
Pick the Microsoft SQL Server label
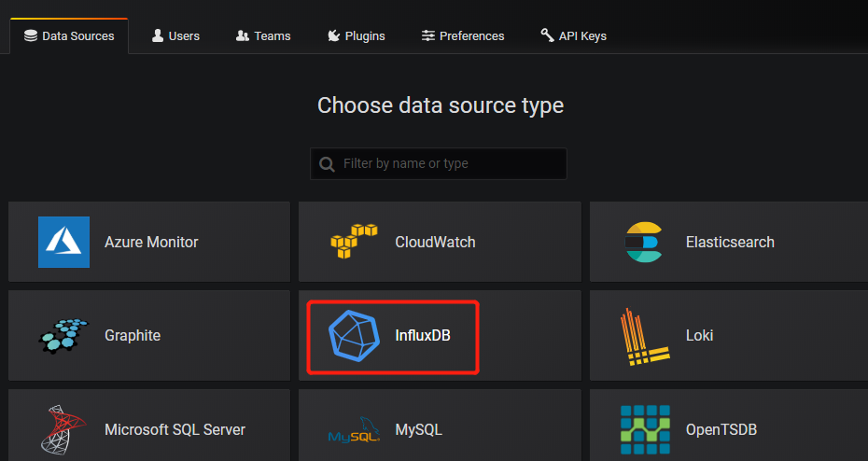[x=175, y=429]
